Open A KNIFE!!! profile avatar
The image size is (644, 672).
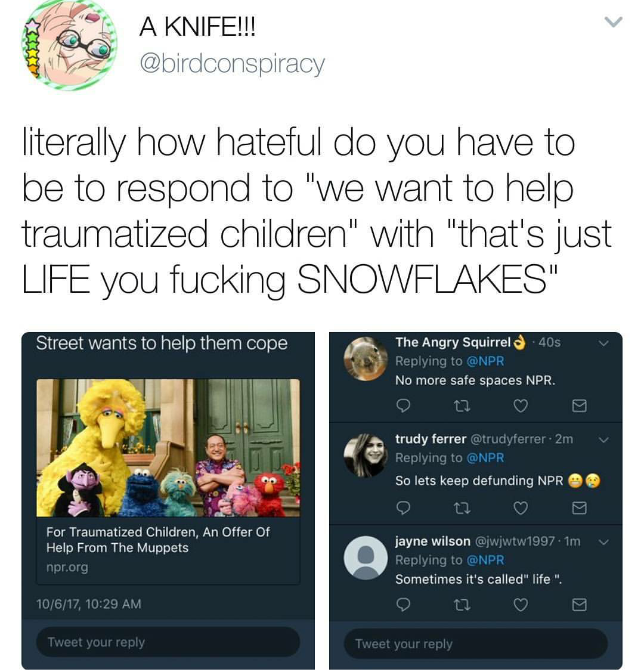pos(69,44)
